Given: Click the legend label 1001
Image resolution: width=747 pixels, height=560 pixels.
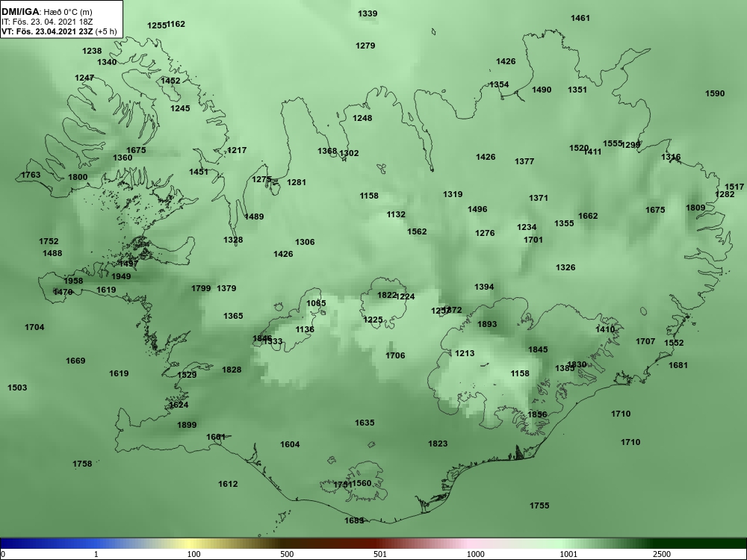Looking at the screenshot, I should (x=568, y=554).
